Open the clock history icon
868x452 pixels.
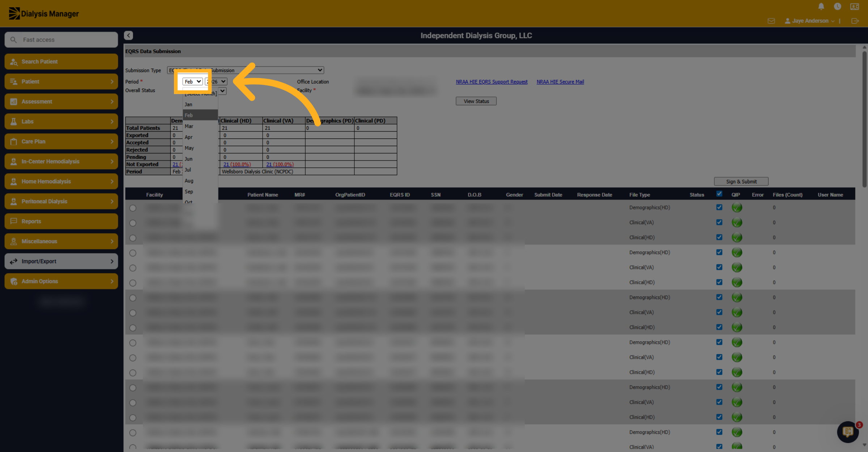click(x=837, y=7)
